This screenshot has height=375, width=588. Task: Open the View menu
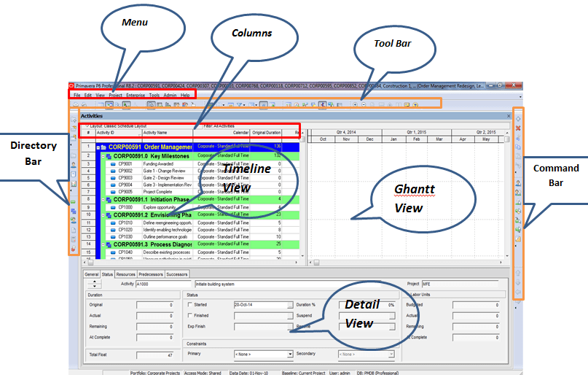click(100, 96)
